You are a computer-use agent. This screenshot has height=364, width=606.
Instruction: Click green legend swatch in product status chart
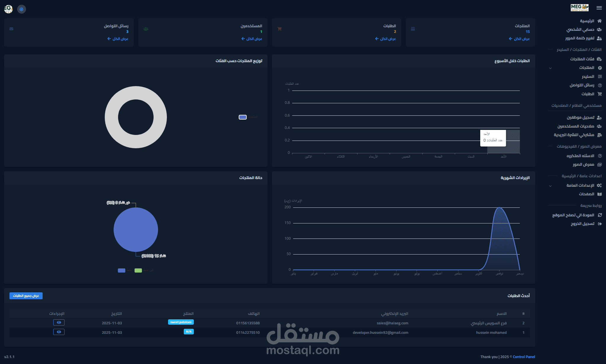point(138,270)
